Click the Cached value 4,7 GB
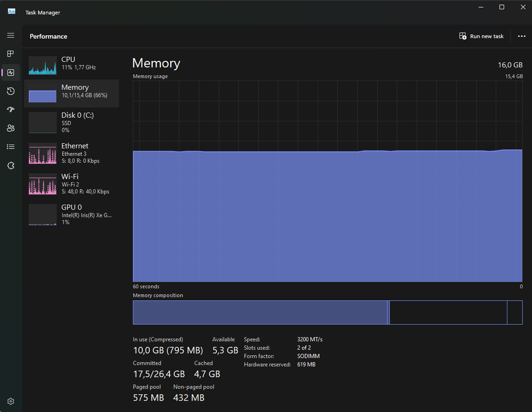 pyautogui.click(x=207, y=374)
